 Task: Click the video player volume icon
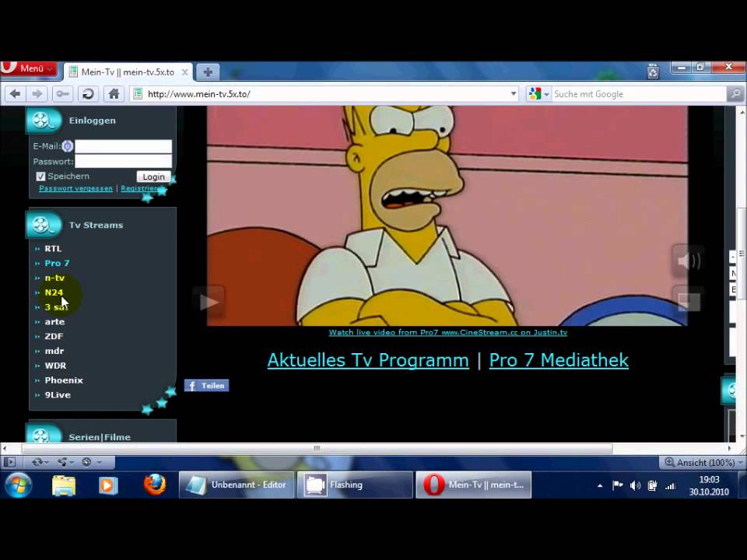[x=687, y=261]
